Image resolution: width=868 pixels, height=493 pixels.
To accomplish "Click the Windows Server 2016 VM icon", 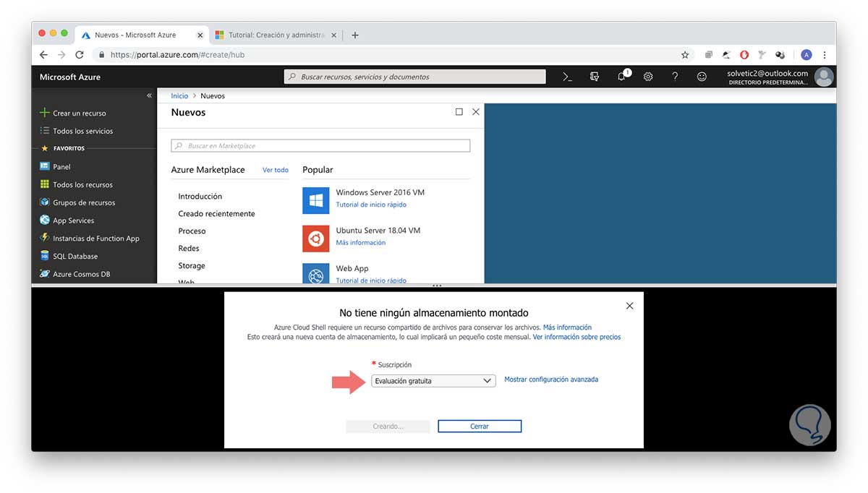I will click(x=316, y=200).
